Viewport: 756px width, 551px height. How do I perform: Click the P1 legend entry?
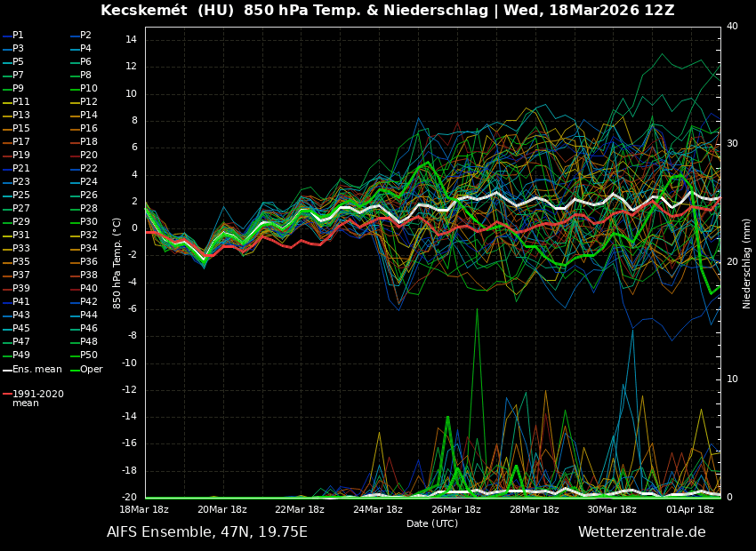pos(18,36)
